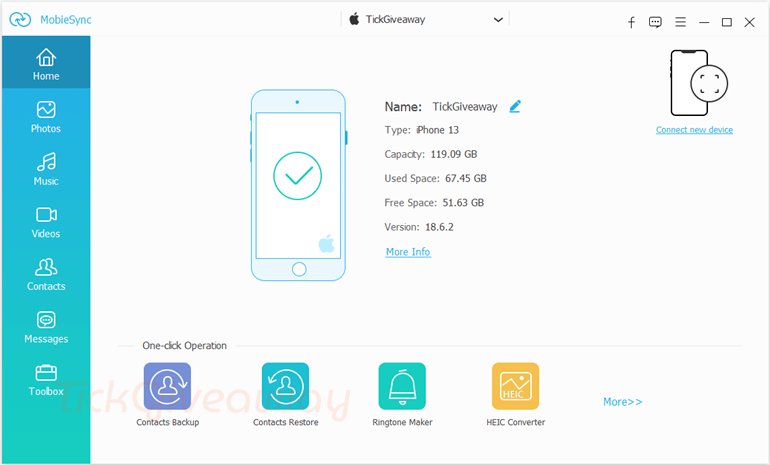Open the hamburger menu
Screen dimensions: 770x465
pos(680,22)
